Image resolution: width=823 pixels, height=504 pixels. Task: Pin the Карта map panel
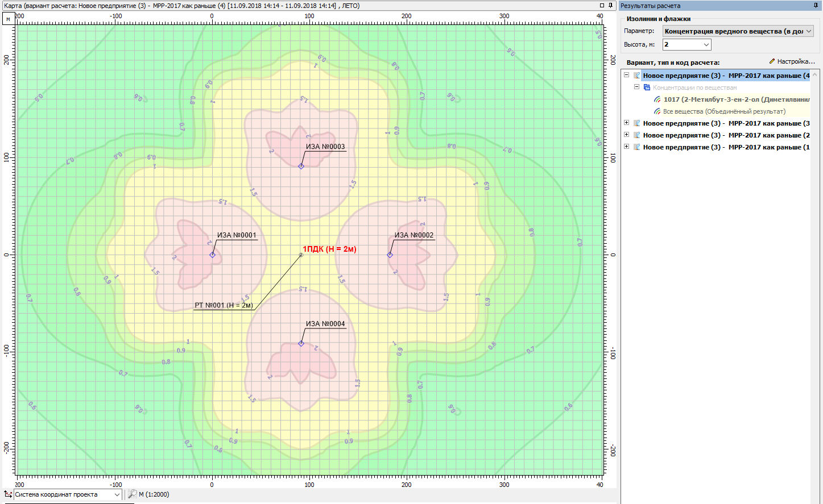(x=611, y=5)
